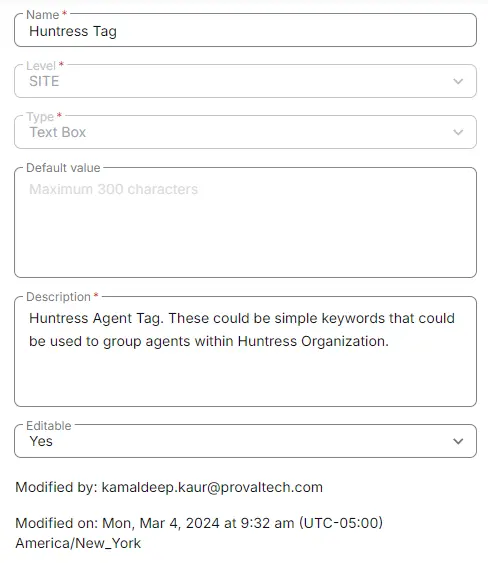Click the Name field label
Screen dimensions: 488x563
(x=43, y=15)
